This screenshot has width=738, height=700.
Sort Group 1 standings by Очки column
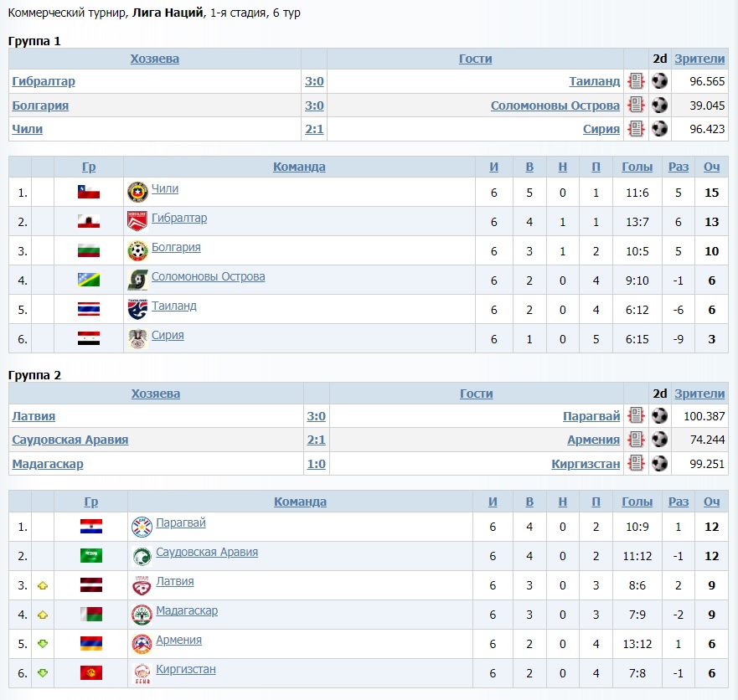(711, 167)
